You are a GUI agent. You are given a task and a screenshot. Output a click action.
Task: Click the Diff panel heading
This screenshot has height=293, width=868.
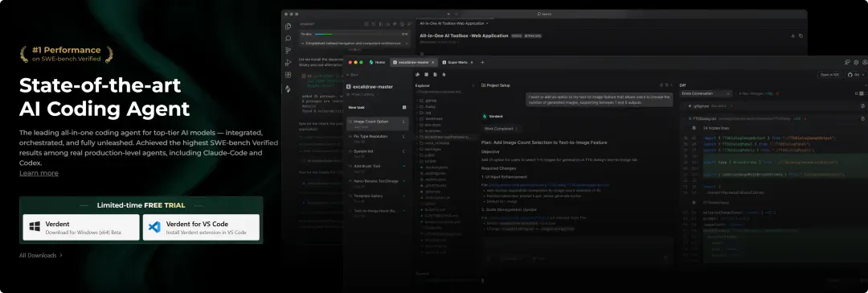point(683,85)
